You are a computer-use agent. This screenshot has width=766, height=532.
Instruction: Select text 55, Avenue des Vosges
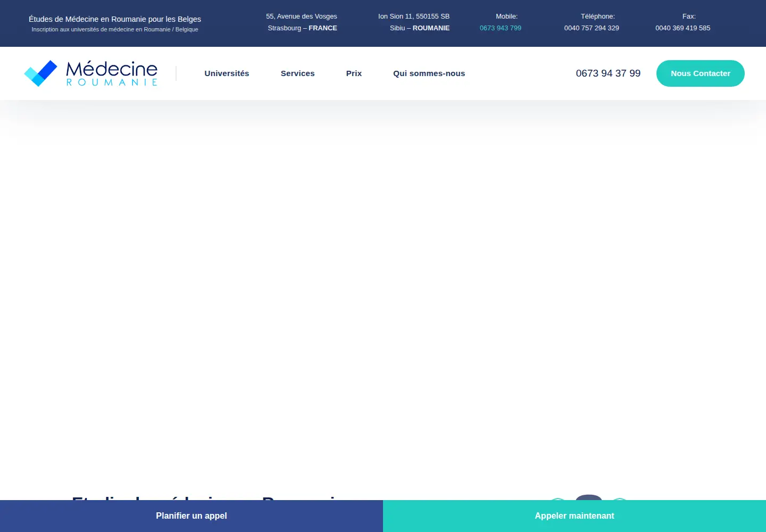pos(302,16)
